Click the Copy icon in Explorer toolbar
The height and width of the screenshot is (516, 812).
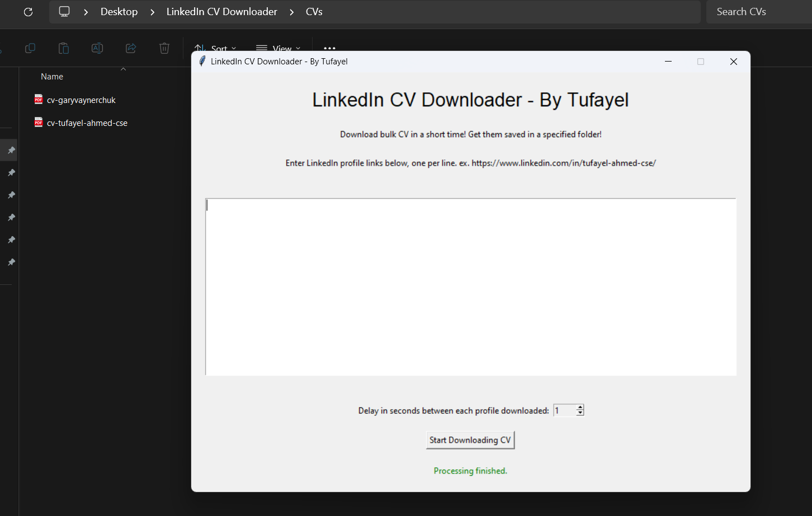(30, 48)
